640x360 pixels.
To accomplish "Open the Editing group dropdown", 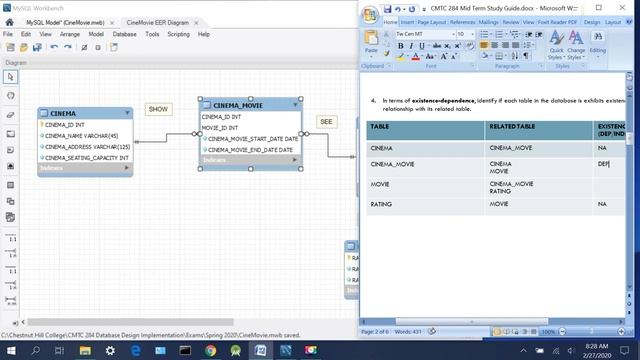I will pos(598,44).
